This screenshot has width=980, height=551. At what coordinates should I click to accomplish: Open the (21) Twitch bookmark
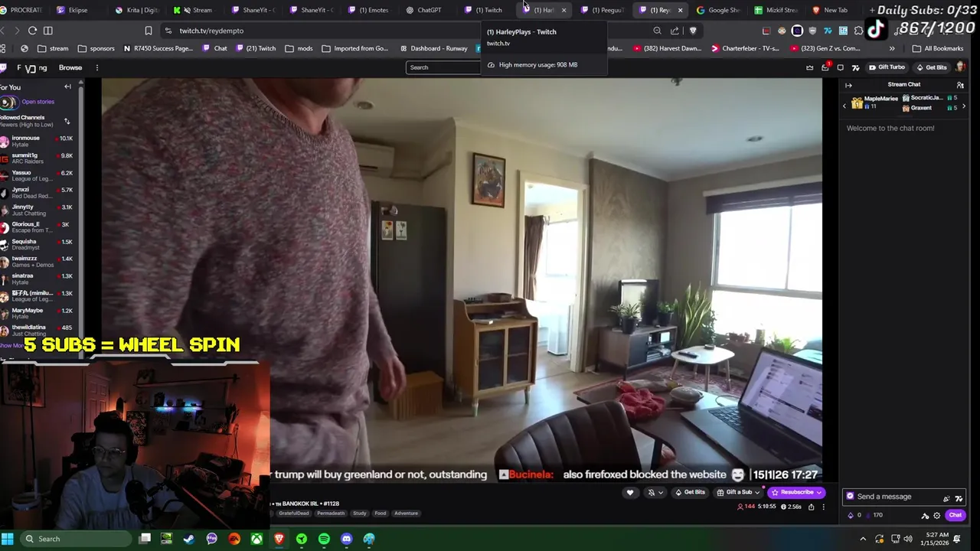(256, 48)
